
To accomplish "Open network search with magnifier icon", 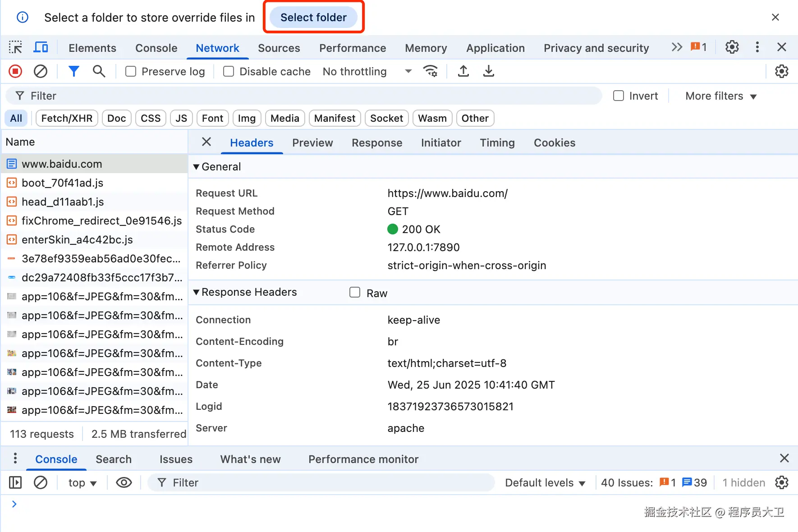I will [x=99, y=71].
